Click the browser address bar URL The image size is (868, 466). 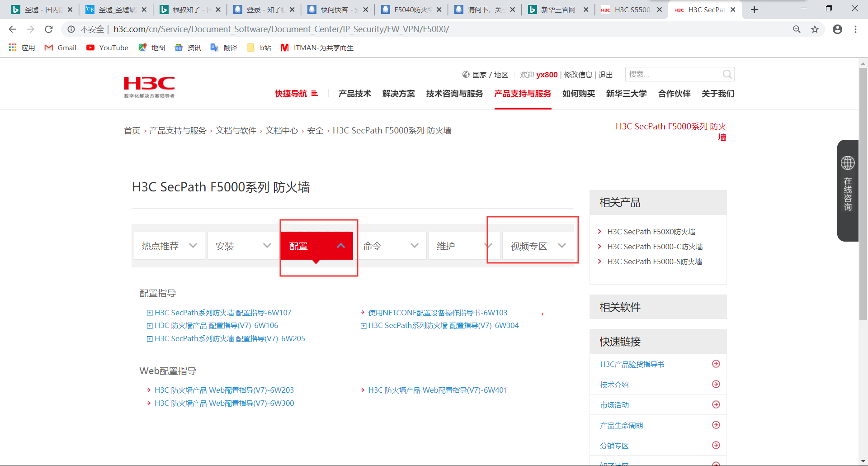[281, 29]
